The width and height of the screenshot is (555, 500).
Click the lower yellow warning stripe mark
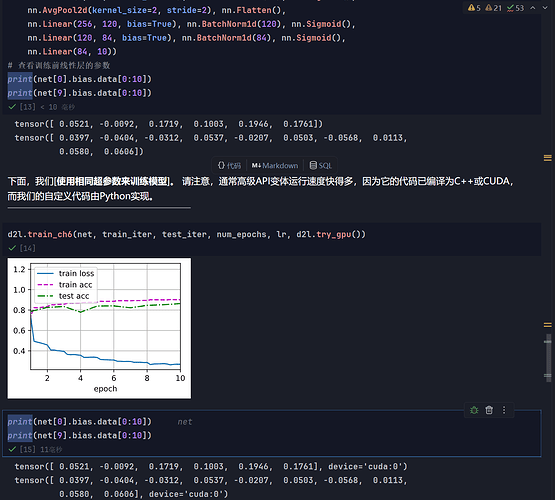tap(548, 324)
